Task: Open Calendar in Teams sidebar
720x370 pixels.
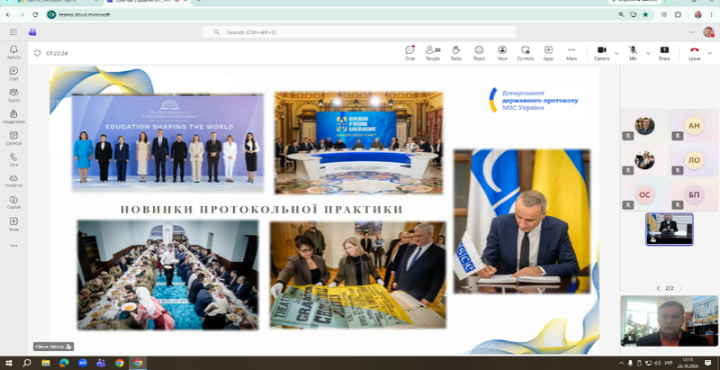Action: (14, 138)
